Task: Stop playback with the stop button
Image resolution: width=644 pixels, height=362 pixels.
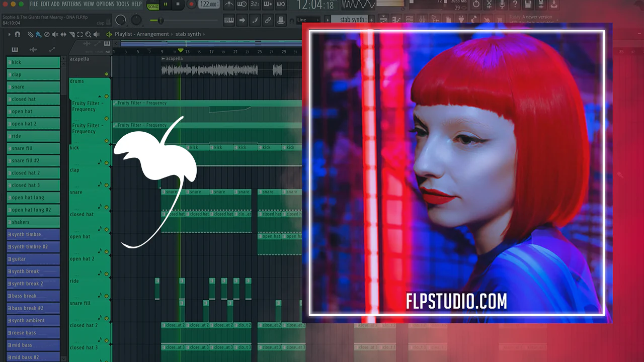Action: [x=178, y=5]
